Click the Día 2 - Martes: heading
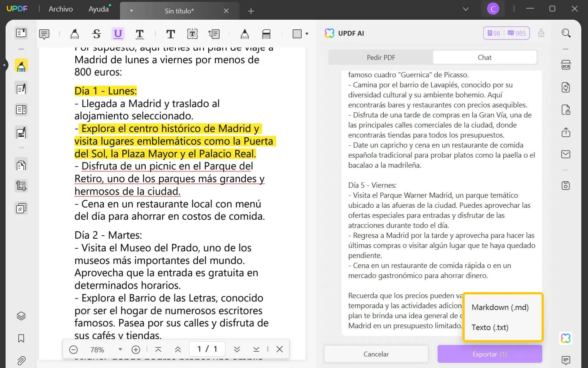The image size is (588, 368). [x=108, y=235]
